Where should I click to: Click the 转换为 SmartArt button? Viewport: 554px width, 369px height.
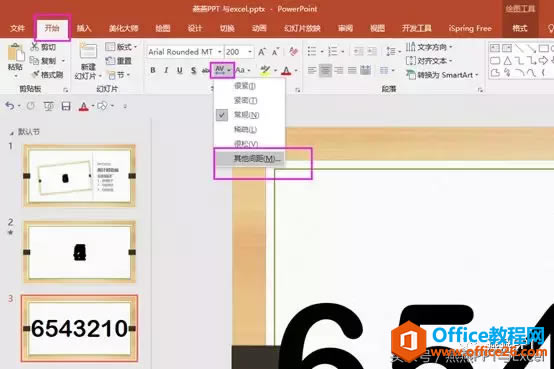tap(442, 75)
